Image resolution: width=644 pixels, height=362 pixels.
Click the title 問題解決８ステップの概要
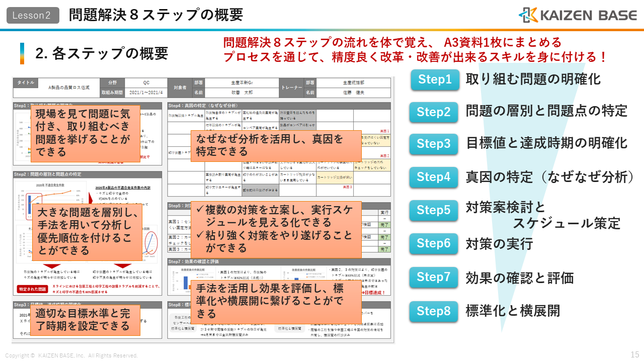(156, 15)
